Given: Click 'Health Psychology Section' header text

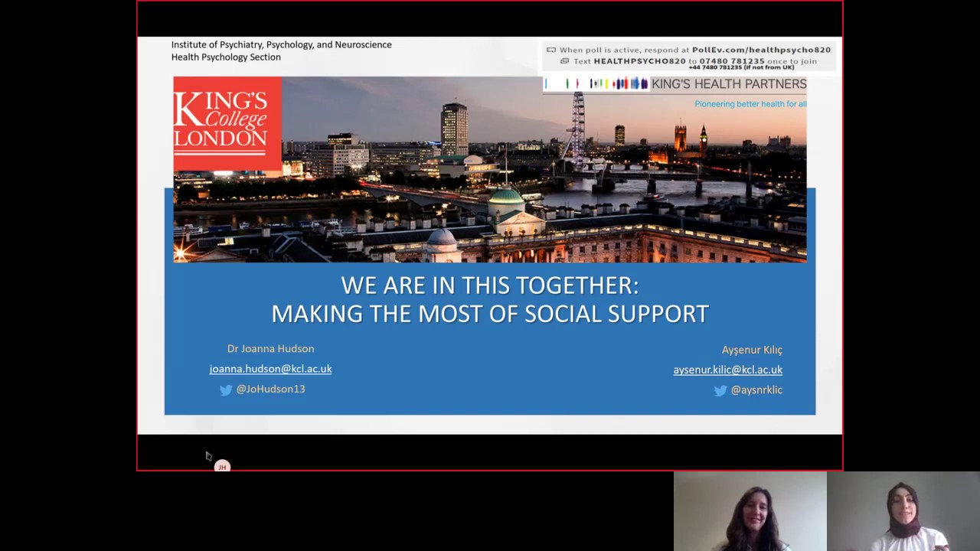Looking at the screenshot, I should [x=226, y=57].
